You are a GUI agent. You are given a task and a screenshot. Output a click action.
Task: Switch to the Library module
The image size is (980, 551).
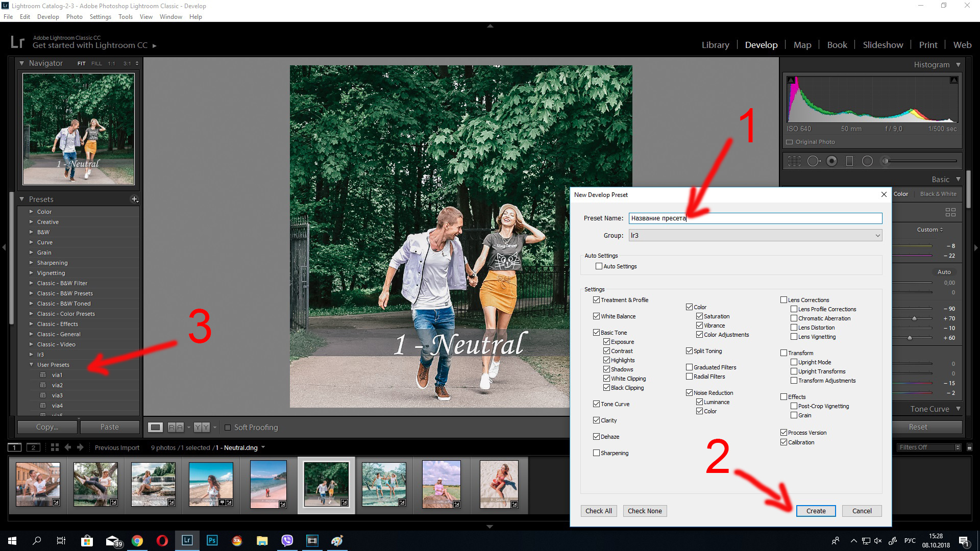coord(715,45)
